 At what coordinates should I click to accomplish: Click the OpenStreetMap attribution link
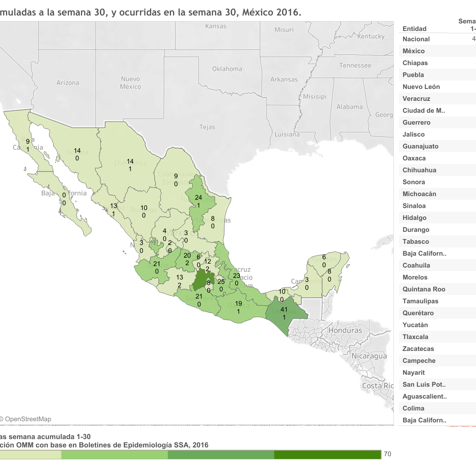(x=28, y=419)
